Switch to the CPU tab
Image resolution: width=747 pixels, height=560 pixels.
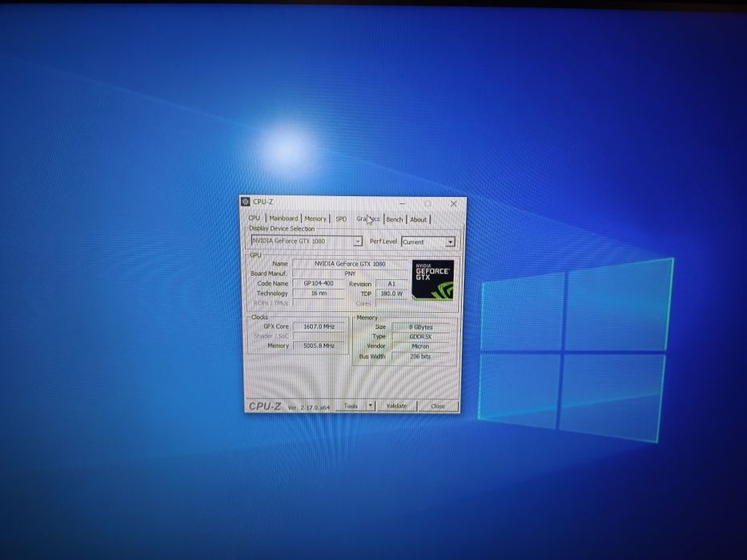254,218
